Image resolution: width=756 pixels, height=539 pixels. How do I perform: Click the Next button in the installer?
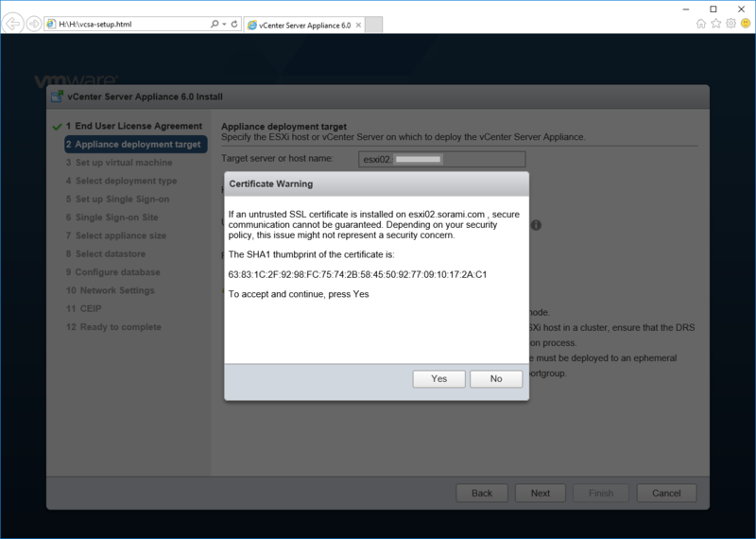click(x=540, y=494)
